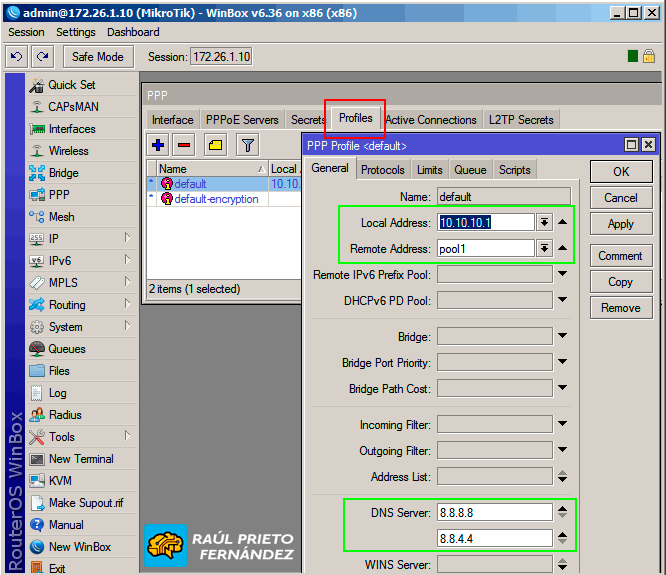Open Queues in the left menu
666x575 pixels.
point(67,349)
